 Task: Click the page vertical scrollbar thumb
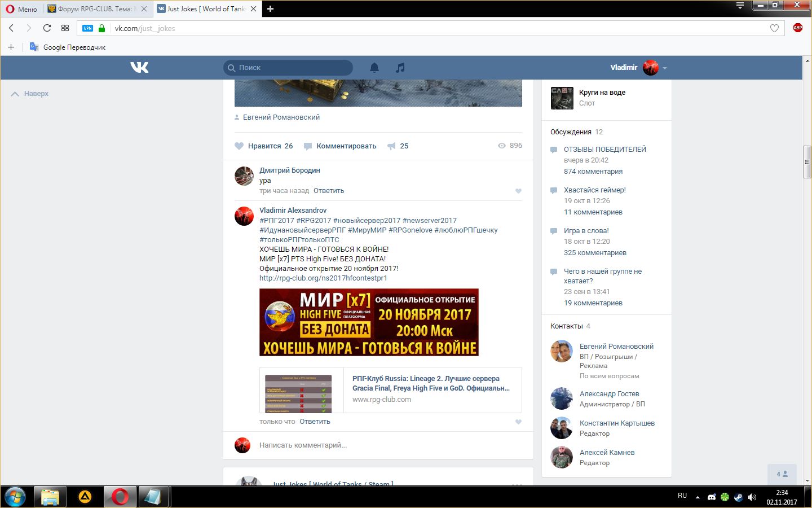[x=807, y=162]
